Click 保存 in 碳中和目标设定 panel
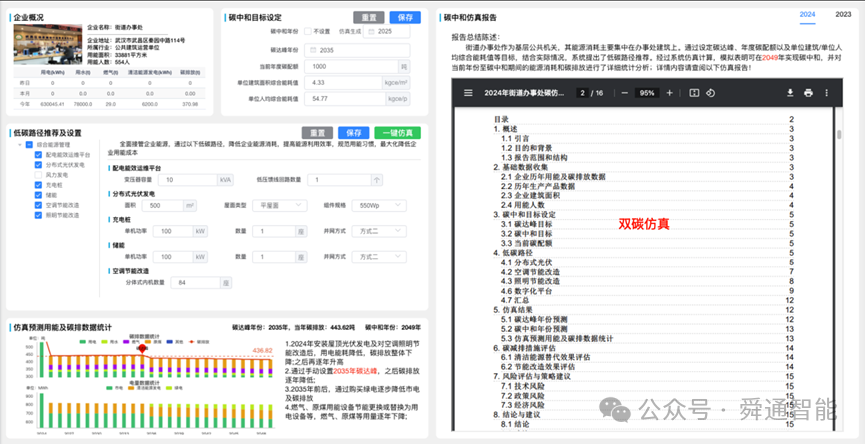The image size is (865, 444). tap(405, 18)
